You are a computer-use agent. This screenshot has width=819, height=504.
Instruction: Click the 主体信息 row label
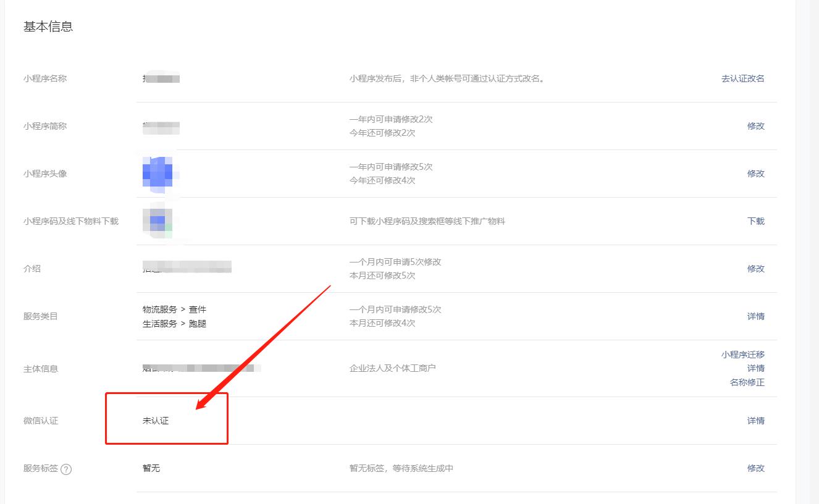tap(41, 369)
